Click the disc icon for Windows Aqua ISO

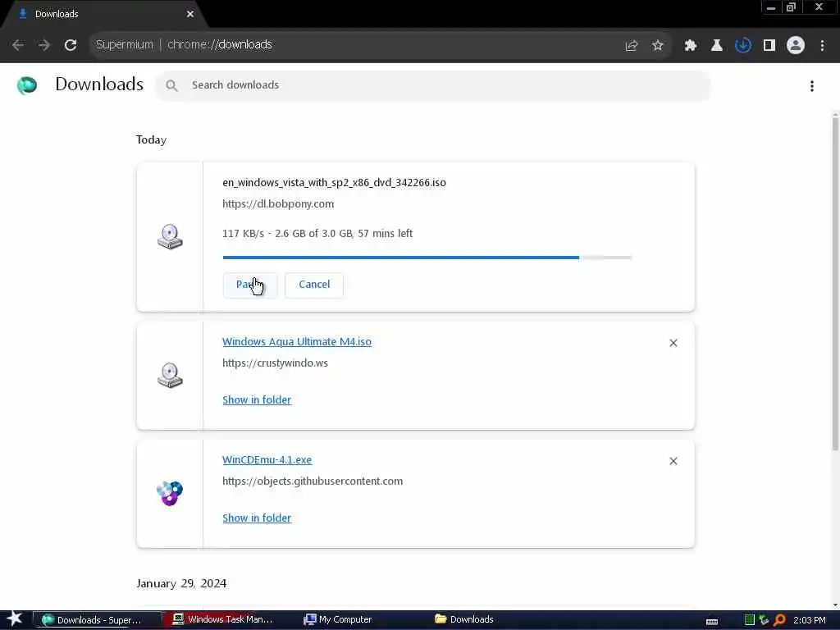coord(170,375)
